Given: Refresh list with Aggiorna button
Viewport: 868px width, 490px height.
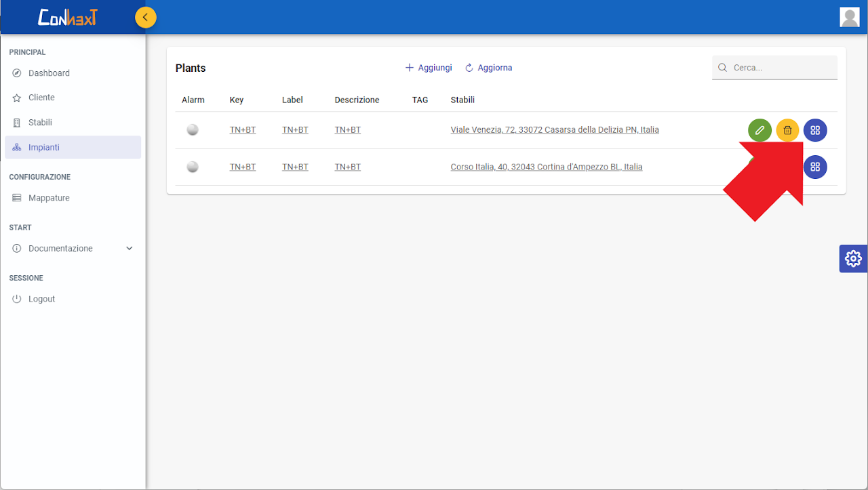Looking at the screenshot, I should [x=488, y=68].
